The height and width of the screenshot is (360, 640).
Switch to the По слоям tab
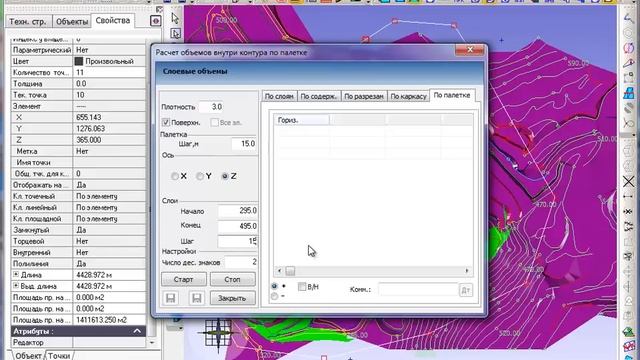pos(279,96)
